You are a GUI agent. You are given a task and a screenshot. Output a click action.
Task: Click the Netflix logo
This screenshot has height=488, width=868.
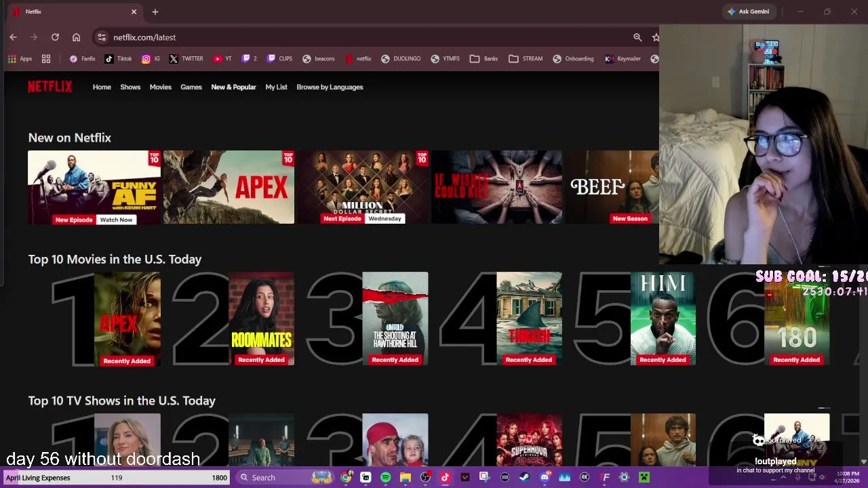(50, 87)
